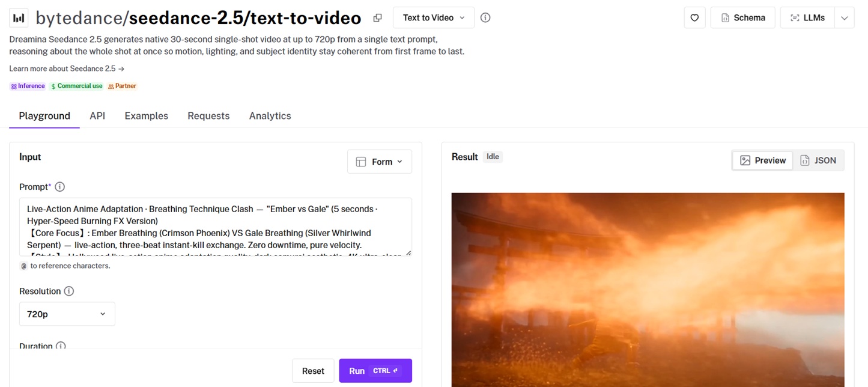Click the seedance-2.5/text-to-video title
Screen dimensions: 868x387
(x=245, y=18)
